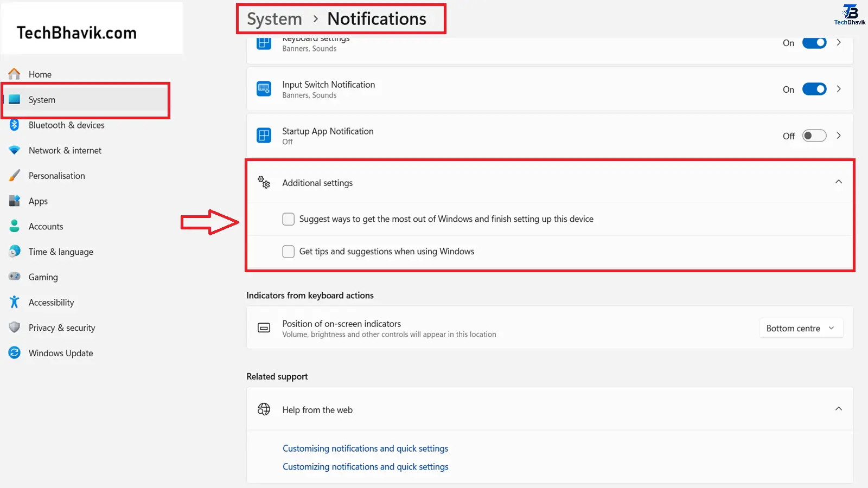Click the Bluetooth icon in sidebar
Image resolution: width=868 pixels, height=488 pixels.
pos(15,125)
